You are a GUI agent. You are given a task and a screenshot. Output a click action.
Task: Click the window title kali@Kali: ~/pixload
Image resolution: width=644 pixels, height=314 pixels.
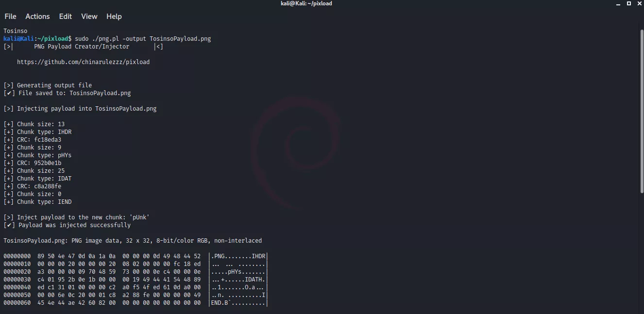click(306, 3)
